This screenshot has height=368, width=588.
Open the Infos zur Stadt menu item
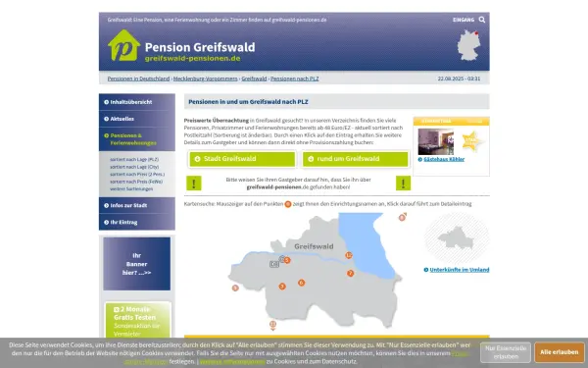[x=137, y=205]
